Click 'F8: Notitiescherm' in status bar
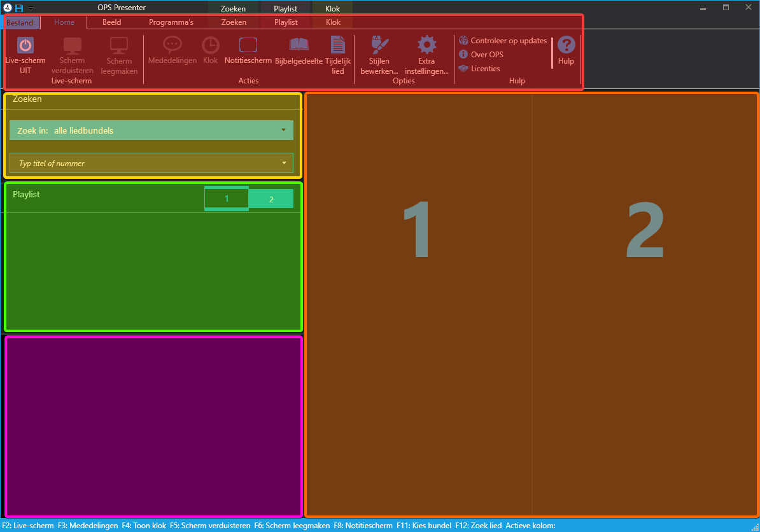This screenshot has width=760, height=532. click(363, 526)
